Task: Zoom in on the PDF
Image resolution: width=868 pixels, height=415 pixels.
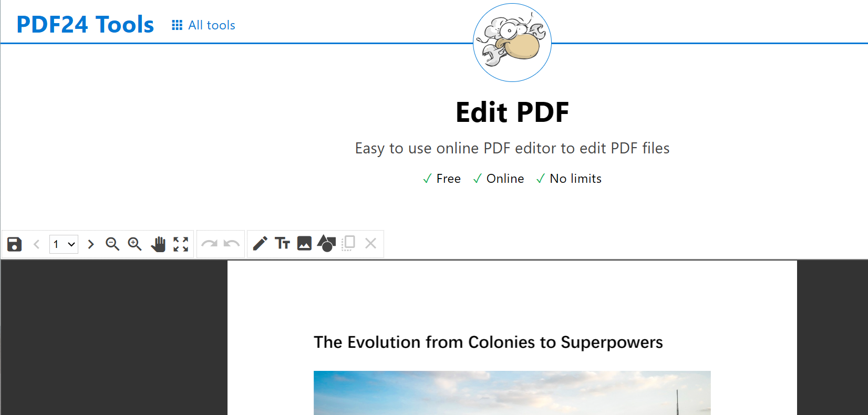Action: point(135,244)
